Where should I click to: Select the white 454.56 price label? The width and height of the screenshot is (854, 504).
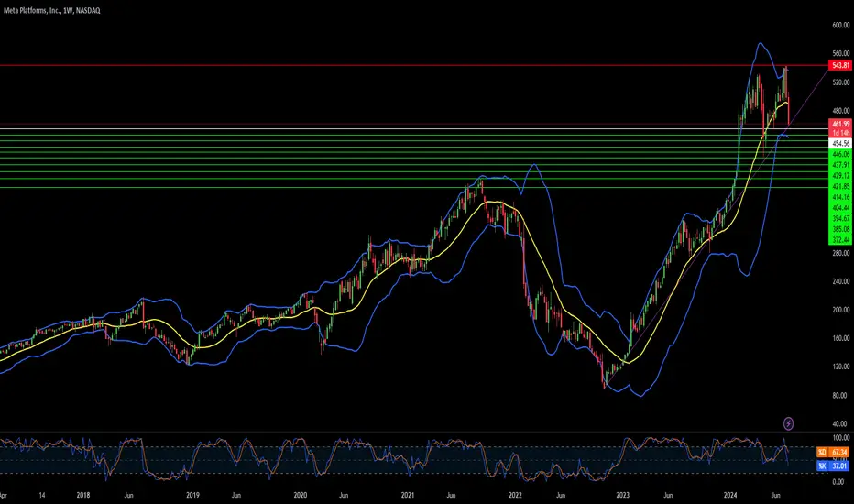click(x=840, y=143)
